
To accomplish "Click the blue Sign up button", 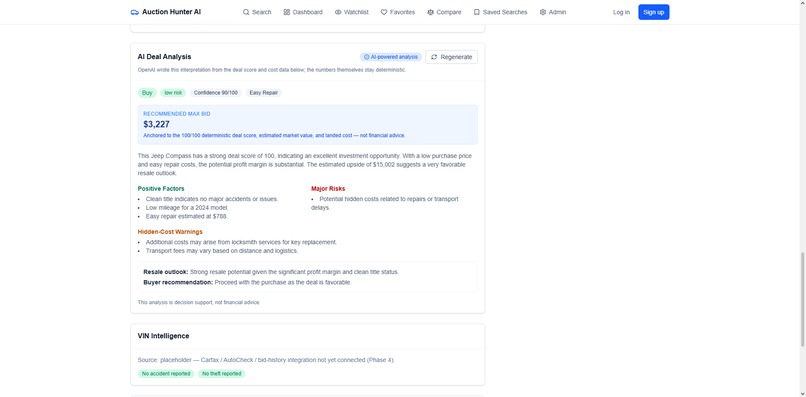I will coord(654,12).
